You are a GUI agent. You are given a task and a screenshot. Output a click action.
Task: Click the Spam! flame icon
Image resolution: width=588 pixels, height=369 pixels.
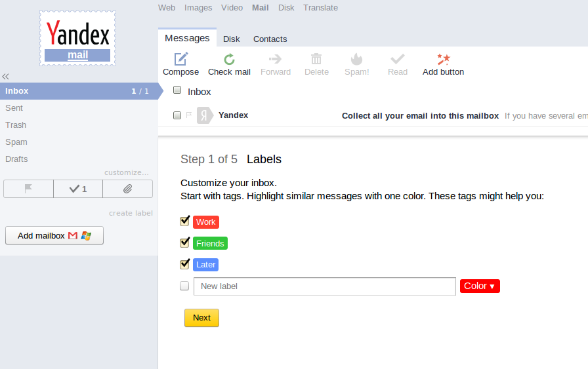[356, 59]
